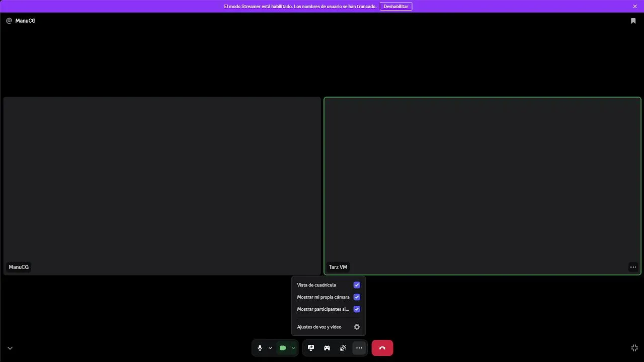This screenshot has width=644, height=362.
Task: Exit full screen using the shrink arrows icon
Action: tap(634, 348)
